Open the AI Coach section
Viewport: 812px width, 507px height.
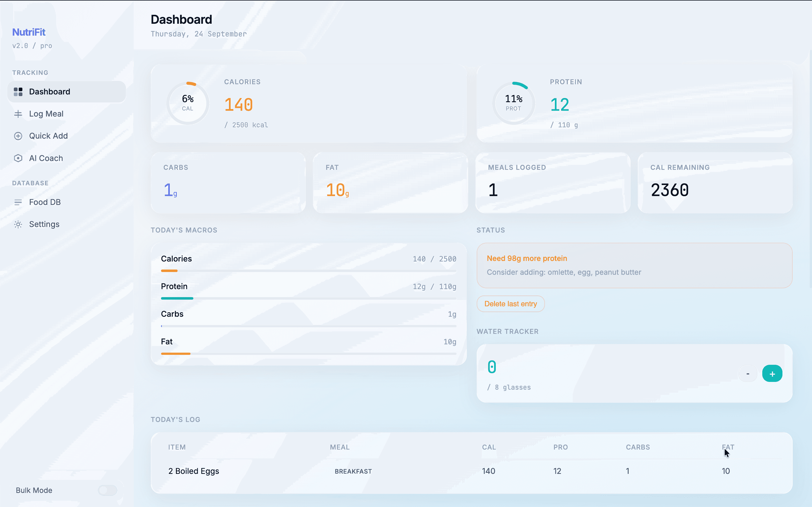point(66,158)
